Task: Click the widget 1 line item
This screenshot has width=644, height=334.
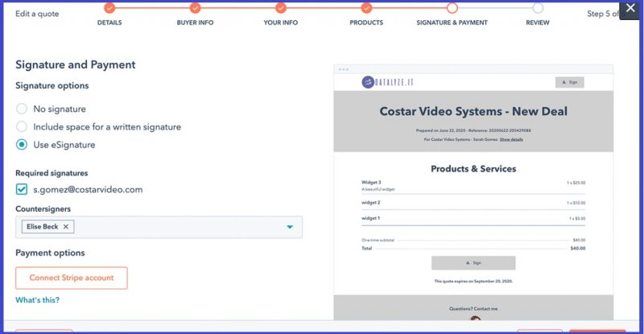Action: click(x=473, y=218)
